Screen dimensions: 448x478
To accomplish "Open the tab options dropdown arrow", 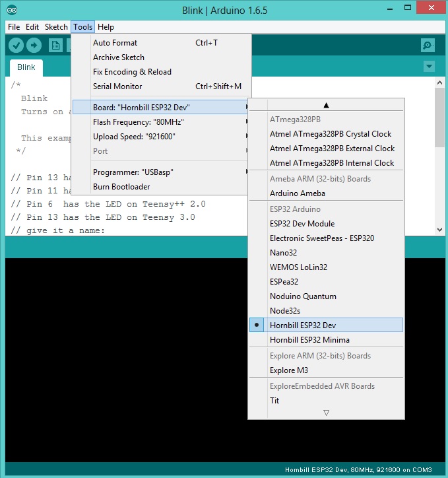I will pos(429,67).
